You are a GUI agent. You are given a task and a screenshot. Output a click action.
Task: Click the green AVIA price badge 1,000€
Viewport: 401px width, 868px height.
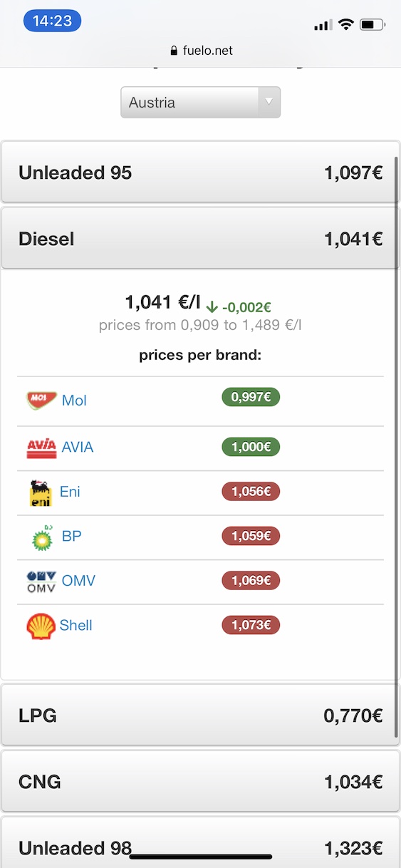(x=251, y=447)
